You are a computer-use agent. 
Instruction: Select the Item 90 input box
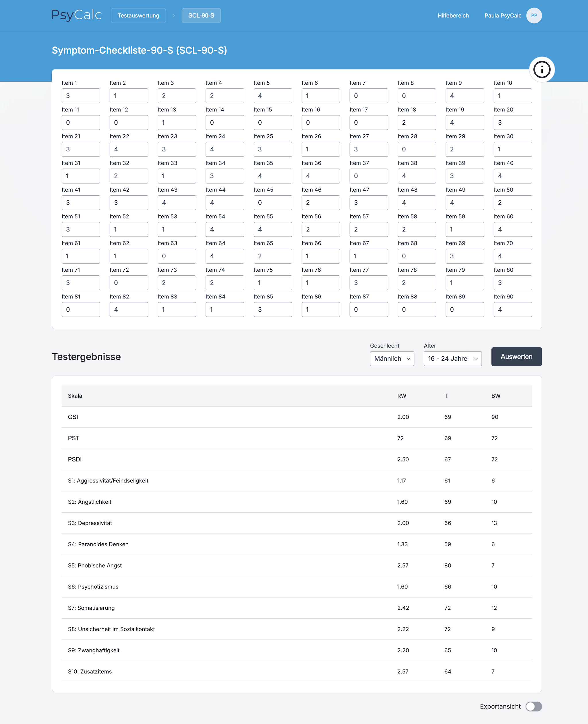pyautogui.click(x=512, y=310)
